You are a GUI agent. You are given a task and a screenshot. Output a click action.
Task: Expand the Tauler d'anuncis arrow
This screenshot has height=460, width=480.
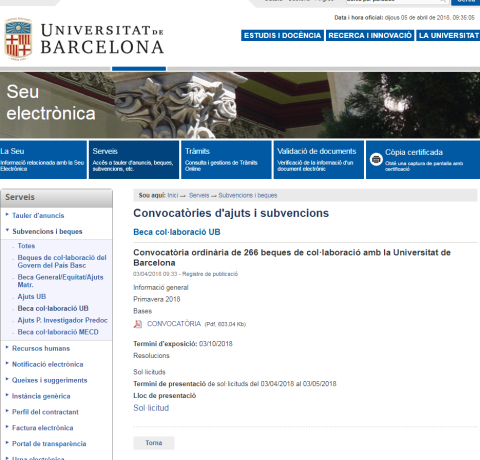7,215
